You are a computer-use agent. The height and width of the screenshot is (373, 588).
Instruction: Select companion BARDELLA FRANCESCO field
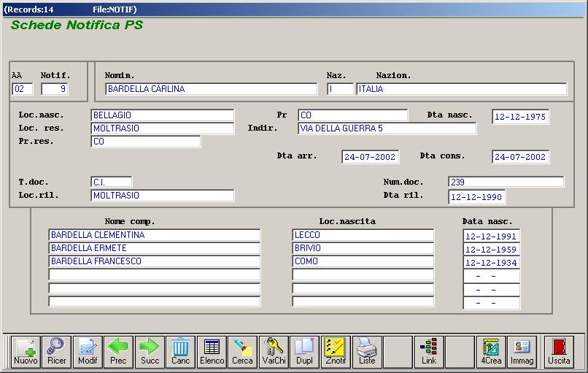155,261
